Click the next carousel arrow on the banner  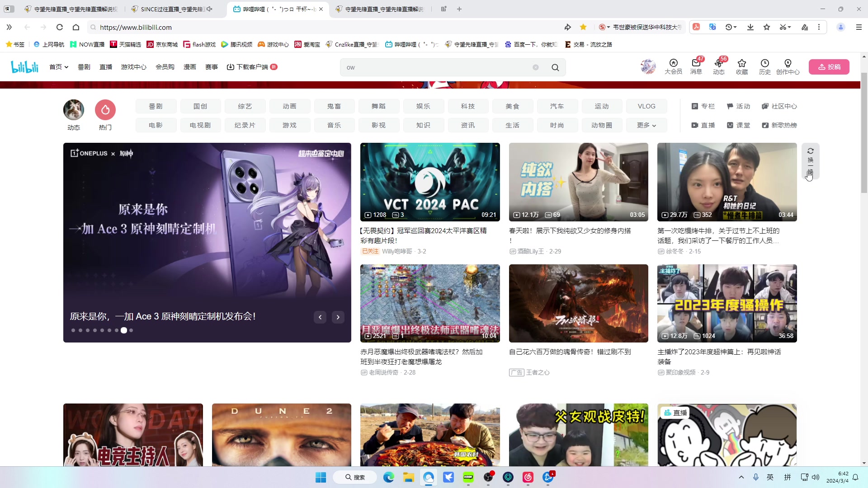(x=338, y=317)
